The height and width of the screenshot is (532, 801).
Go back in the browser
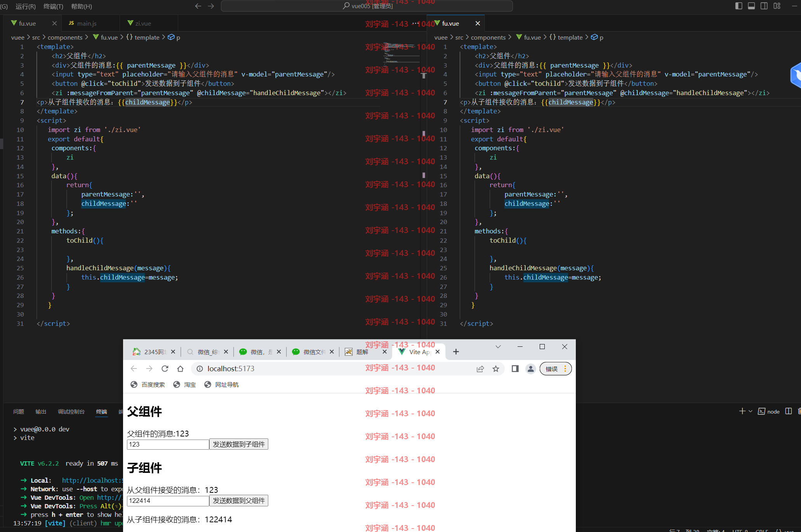134,369
